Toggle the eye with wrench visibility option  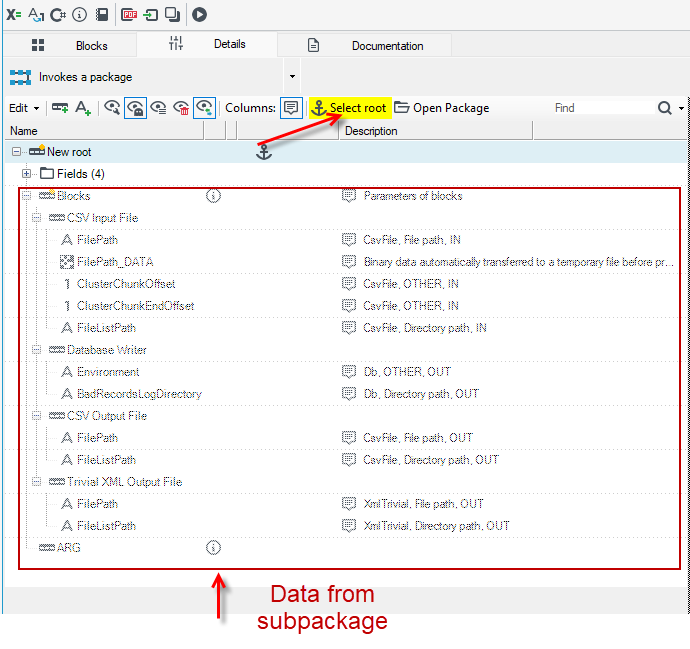pos(112,108)
